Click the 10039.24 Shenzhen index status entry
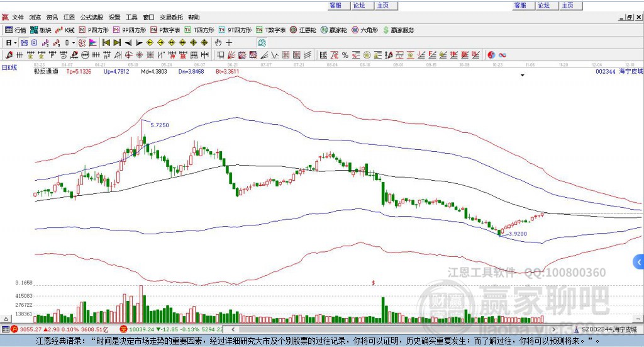The image size is (644, 347). 171,329
